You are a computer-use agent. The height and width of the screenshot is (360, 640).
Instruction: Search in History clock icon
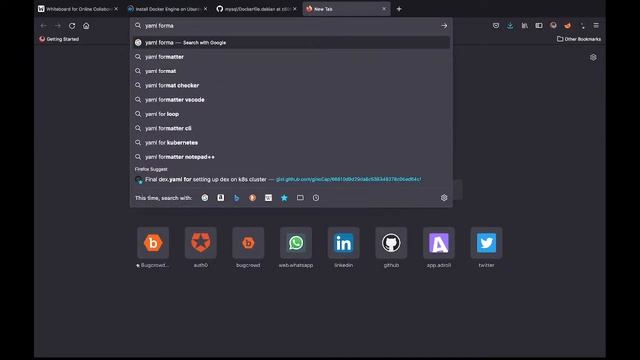coord(316,198)
